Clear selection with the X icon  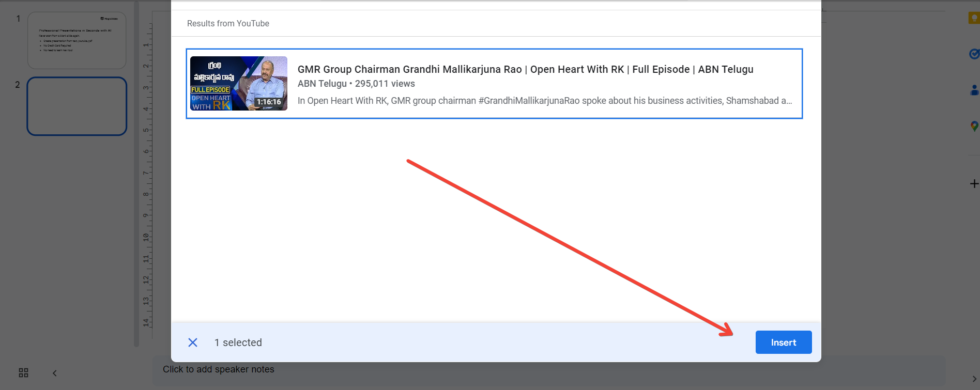[193, 342]
